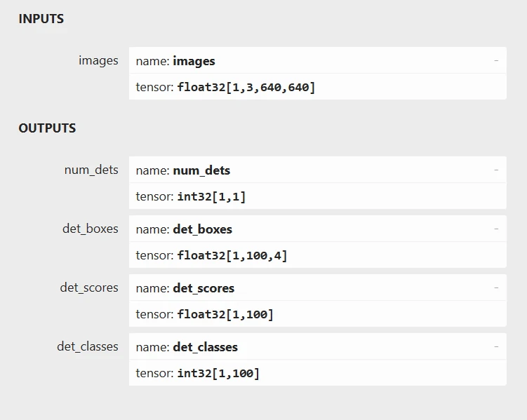This screenshot has width=527, height=420.
Task: Click the INPUTS section header
Action: (41, 19)
